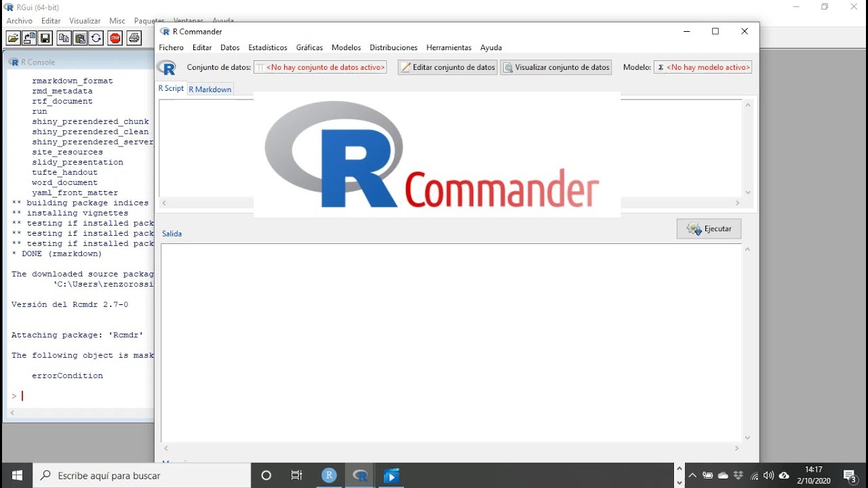
Task: Click the print icon in RGui toolbar
Action: coord(134,38)
